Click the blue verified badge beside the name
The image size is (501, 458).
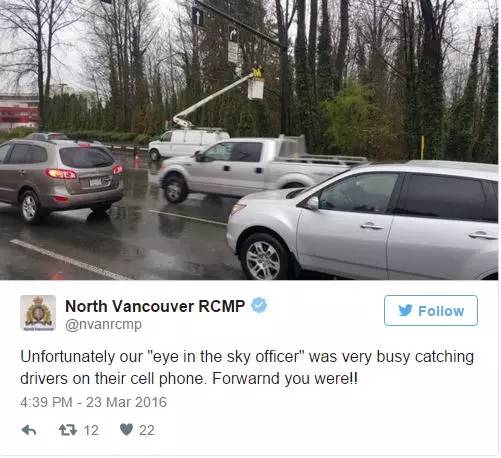tap(259, 305)
